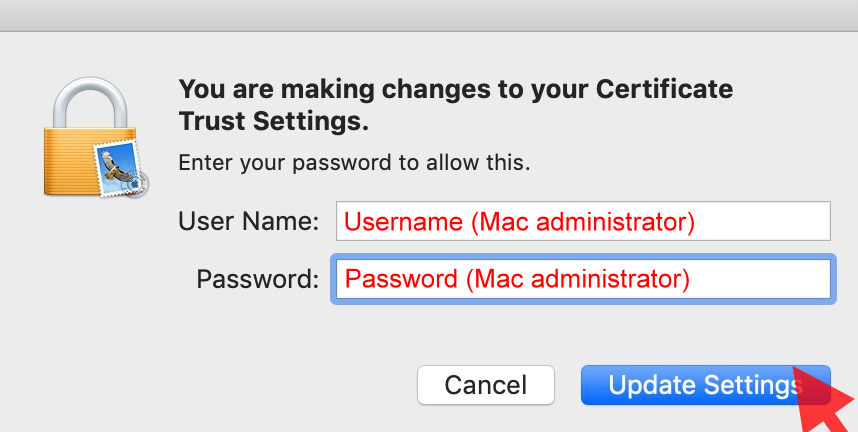Click the orange body of the lock
The height and width of the screenshot is (432, 858).
[x=68, y=162]
